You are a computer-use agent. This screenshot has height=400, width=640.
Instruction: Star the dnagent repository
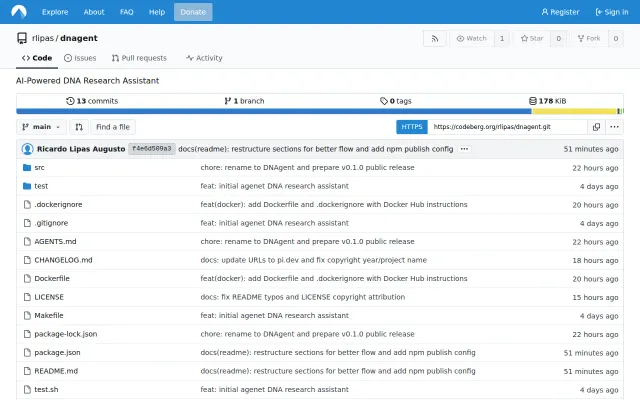pyautogui.click(x=532, y=38)
